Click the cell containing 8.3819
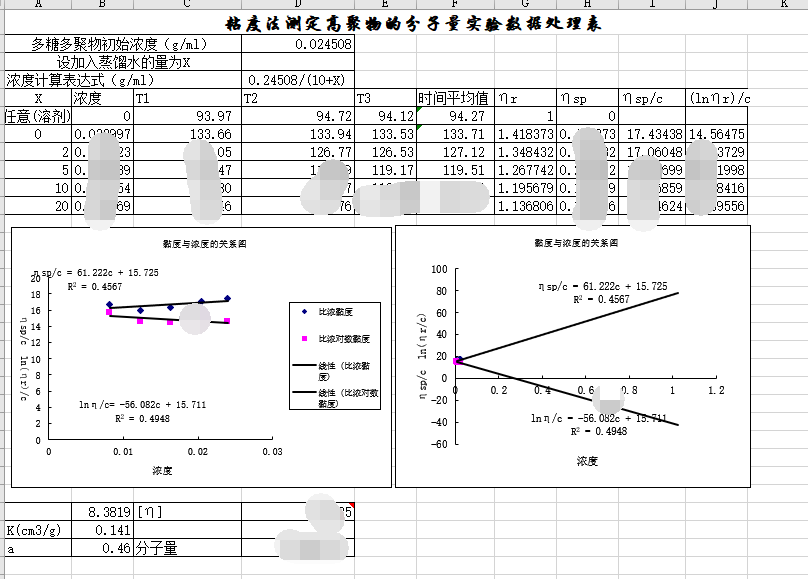Image resolution: width=808 pixels, height=579 pixels. coord(102,512)
